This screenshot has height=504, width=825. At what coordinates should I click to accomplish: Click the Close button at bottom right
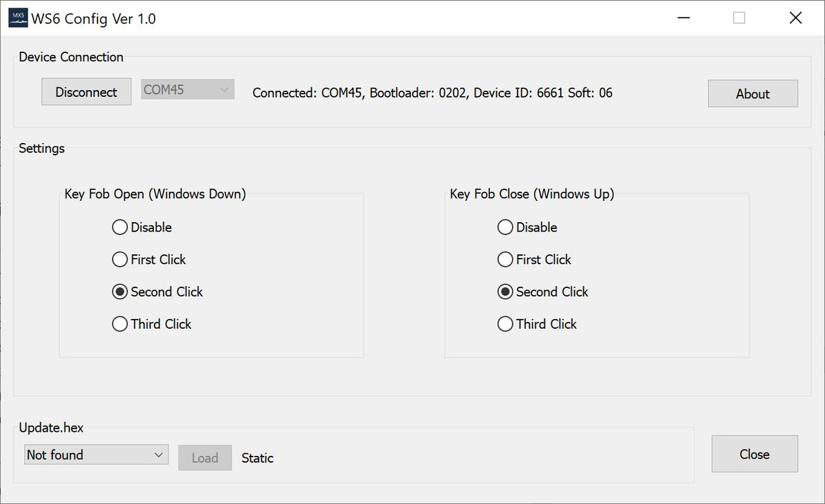(754, 454)
